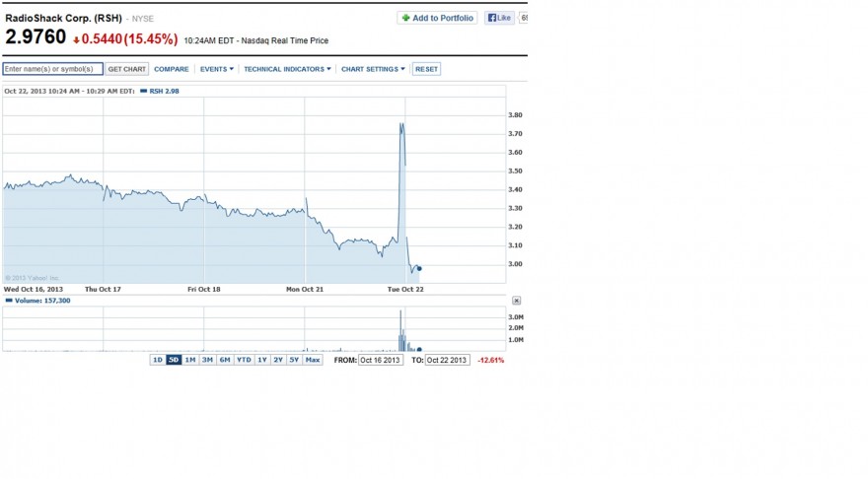Select the 5Y range tab
The height and width of the screenshot is (479, 868).
click(294, 360)
